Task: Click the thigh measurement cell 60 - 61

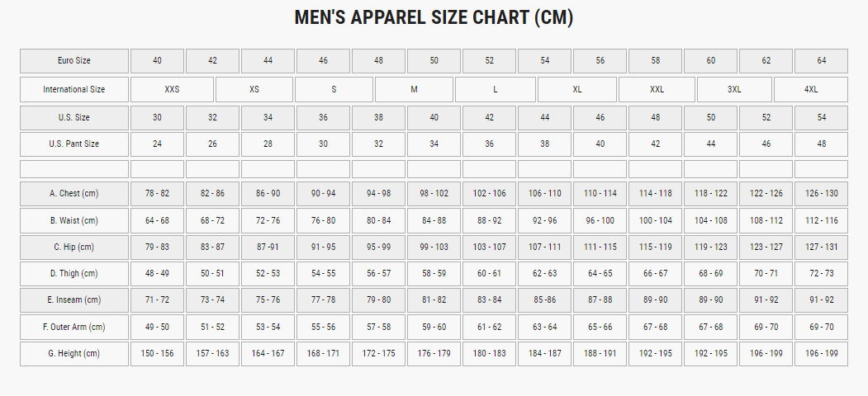Action: click(x=489, y=274)
